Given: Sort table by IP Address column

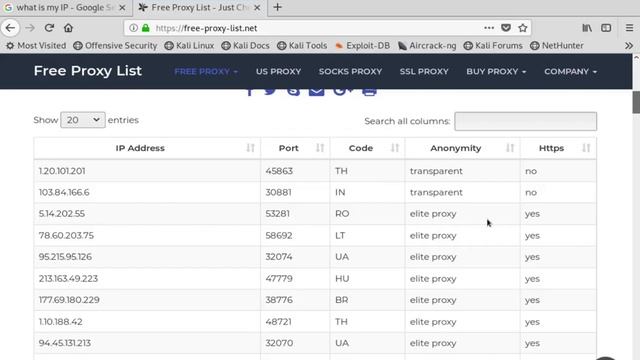Looking at the screenshot, I should click(147, 148).
